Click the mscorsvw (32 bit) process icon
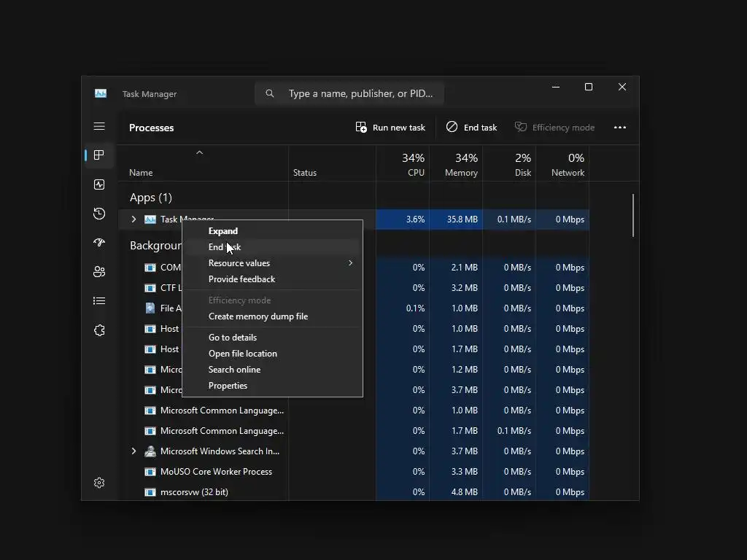Screen dimensions: 747x560 point(150,492)
